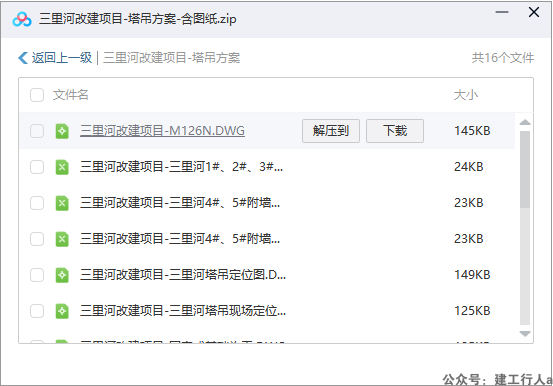The width and height of the screenshot is (553, 386).
Task: Click the 24KB size value
Action: point(469,167)
